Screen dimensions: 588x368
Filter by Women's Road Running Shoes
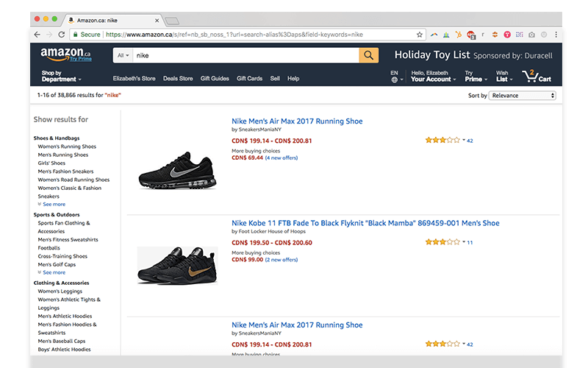click(x=73, y=180)
